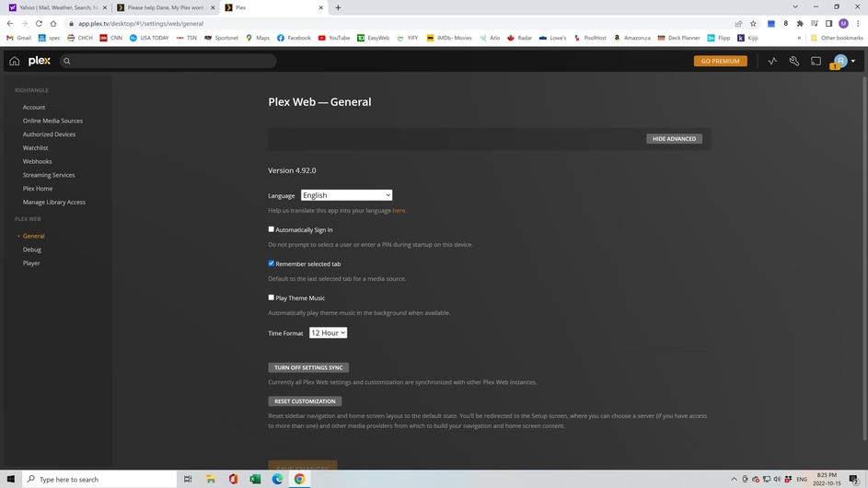The height and width of the screenshot is (488, 868).
Task: Open the Windows Start menu
Action: 10,479
